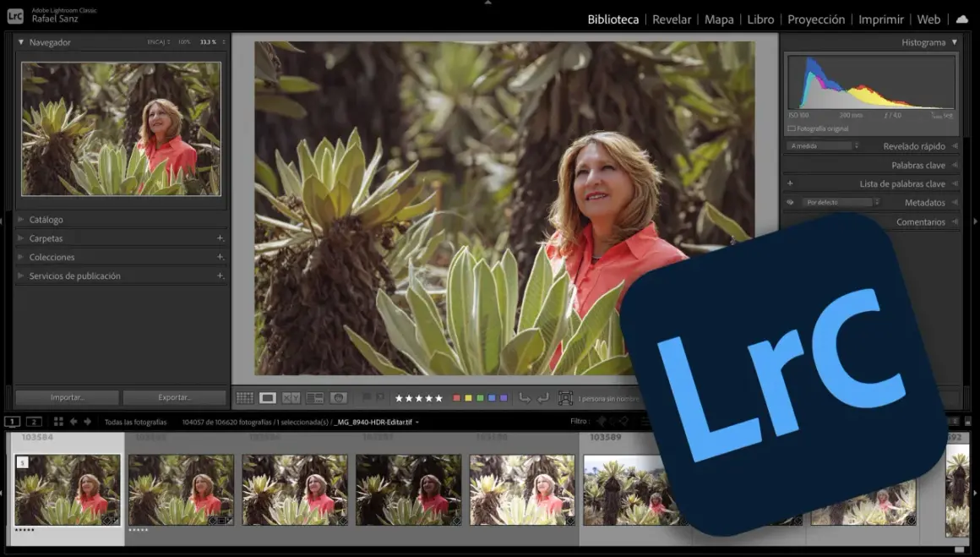Click filmstrip grid shortcut icon
Image resolution: width=980 pixels, height=557 pixels.
point(58,422)
